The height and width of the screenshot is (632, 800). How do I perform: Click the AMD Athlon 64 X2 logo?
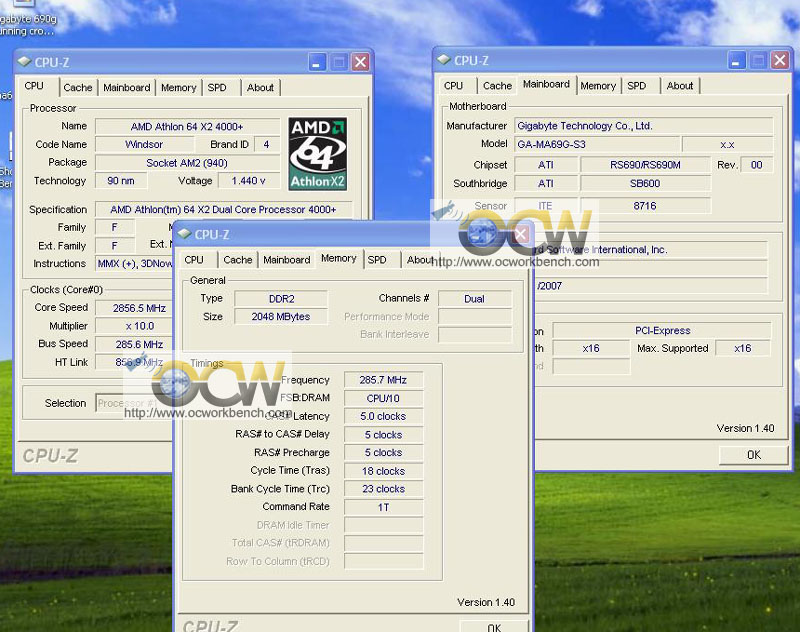[317, 154]
